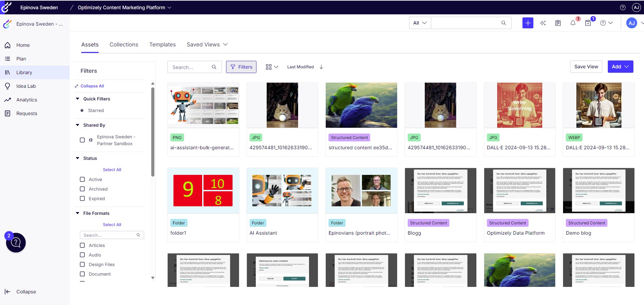Screen dimensions: 644x305
Task: Click the Save View button
Action: point(586,67)
